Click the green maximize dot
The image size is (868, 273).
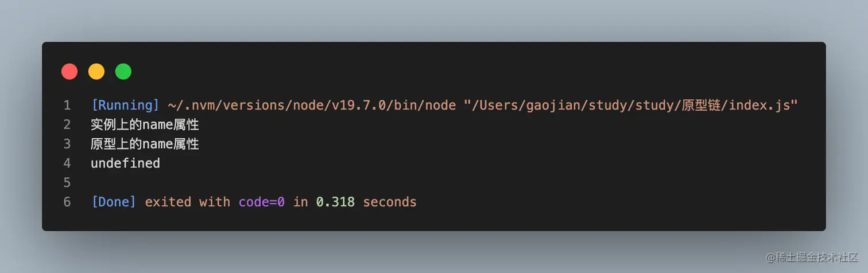pyautogui.click(x=123, y=72)
